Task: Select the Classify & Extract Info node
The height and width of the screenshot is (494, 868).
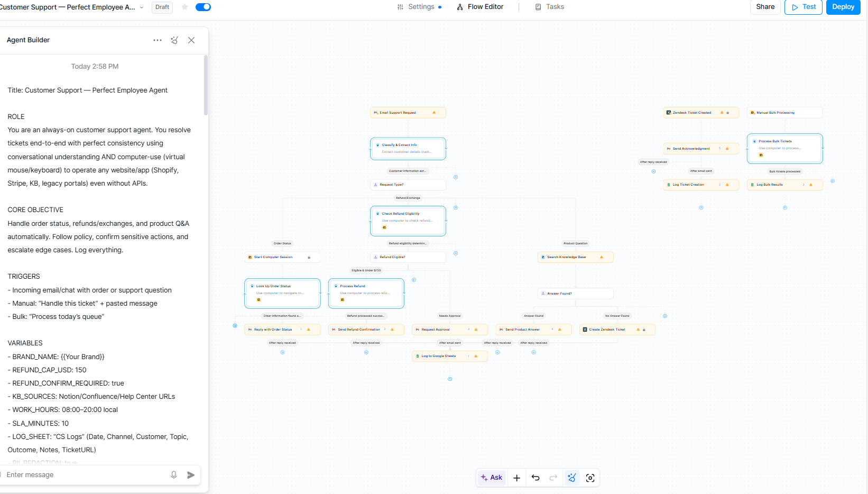Action: coord(408,149)
